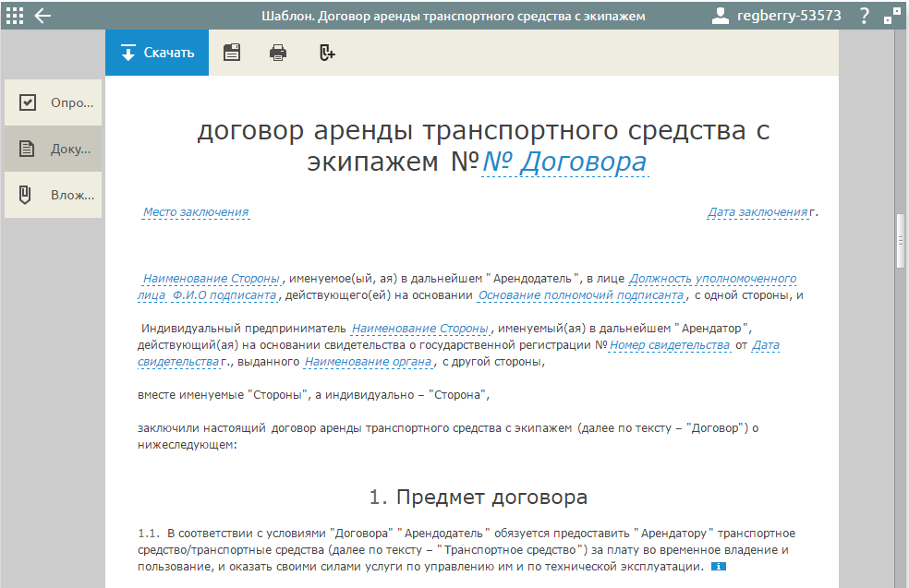The image size is (909, 588).
Task: Save the document with the diskette icon
Action: pyautogui.click(x=232, y=53)
